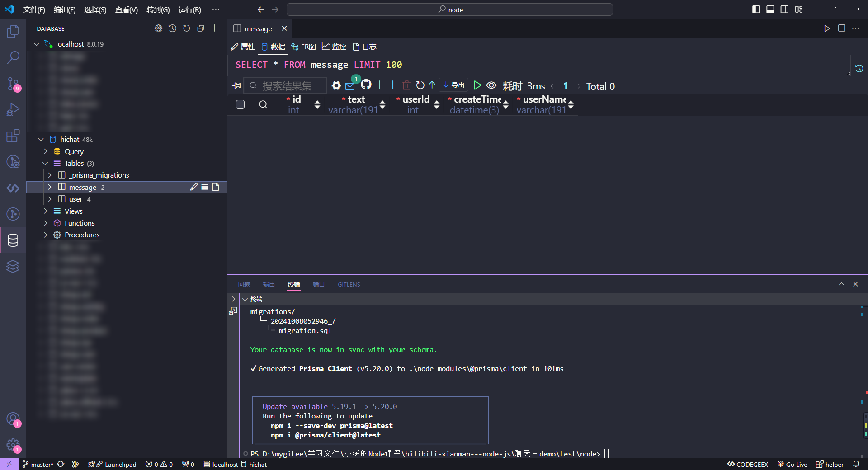Click the upward arrow import icon

tap(432, 85)
